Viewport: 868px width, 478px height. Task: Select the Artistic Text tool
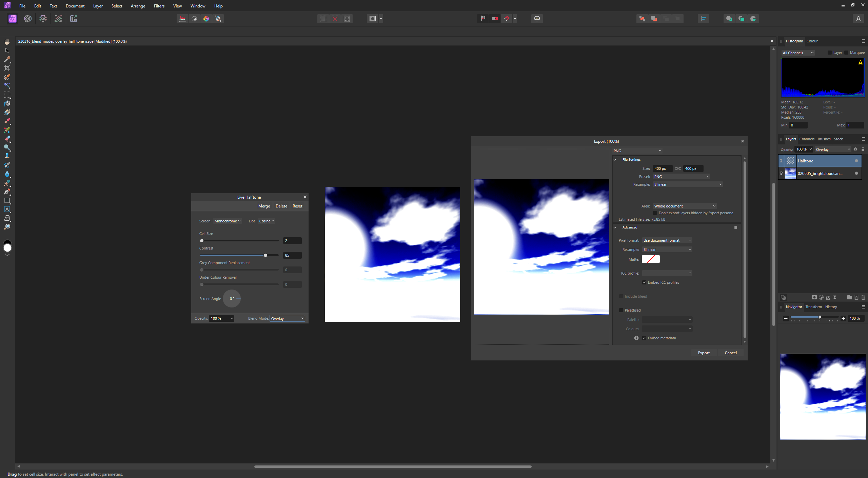coord(7,210)
